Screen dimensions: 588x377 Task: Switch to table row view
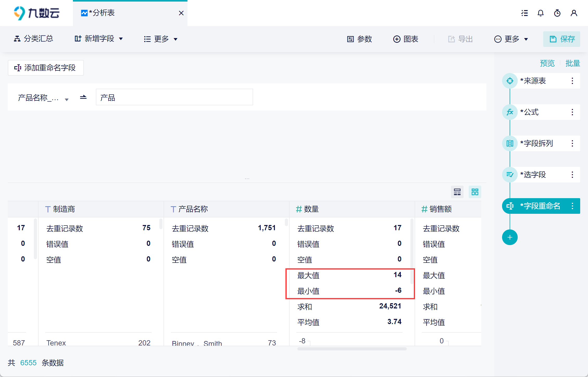(x=457, y=192)
